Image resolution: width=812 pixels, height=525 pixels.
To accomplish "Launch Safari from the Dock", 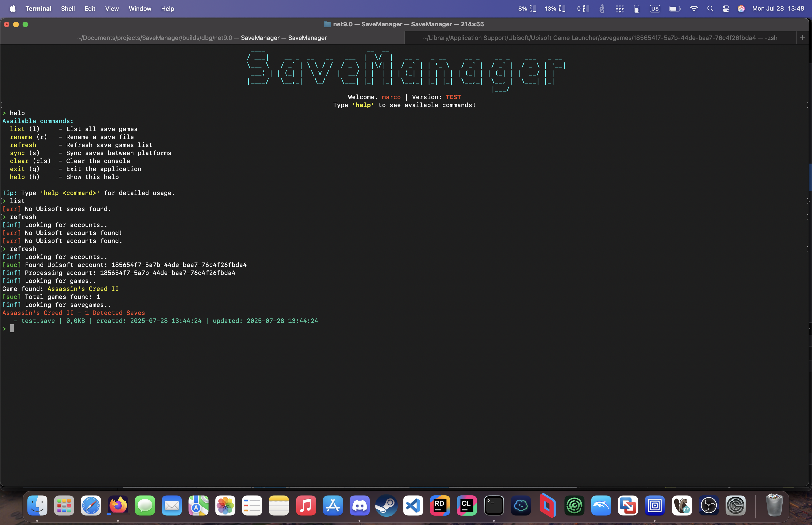I will click(x=91, y=505).
